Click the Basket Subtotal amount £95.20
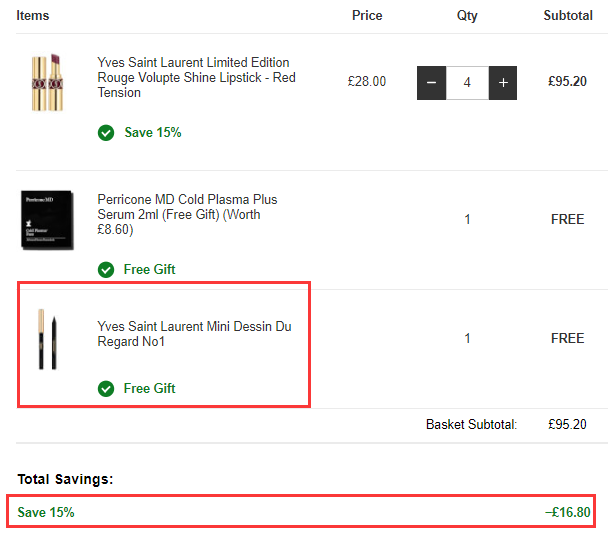This screenshot has width=608, height=533. (566, 424)
